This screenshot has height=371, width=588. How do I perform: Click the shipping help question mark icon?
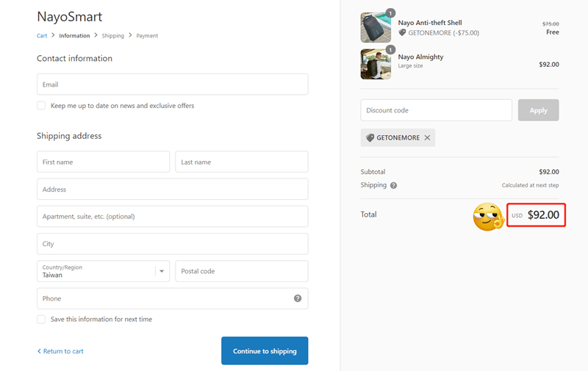[x=393, y=185]
